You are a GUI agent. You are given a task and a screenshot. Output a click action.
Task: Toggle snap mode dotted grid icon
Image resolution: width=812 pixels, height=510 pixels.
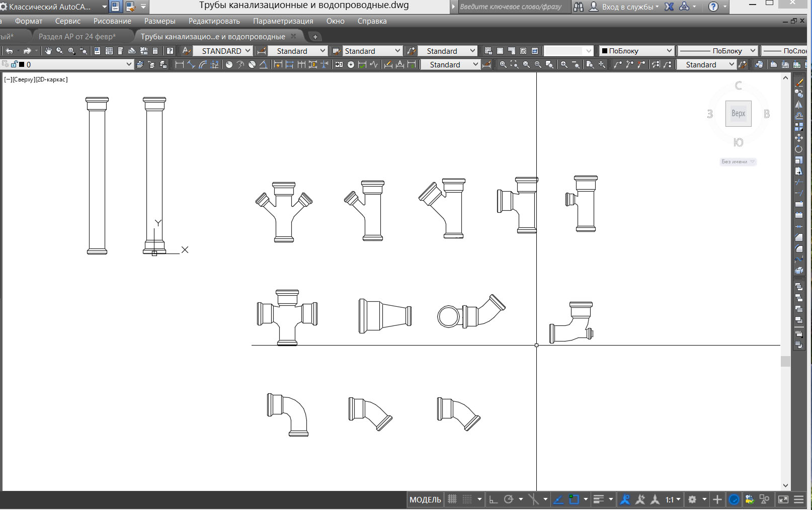(x=467, y=499)
